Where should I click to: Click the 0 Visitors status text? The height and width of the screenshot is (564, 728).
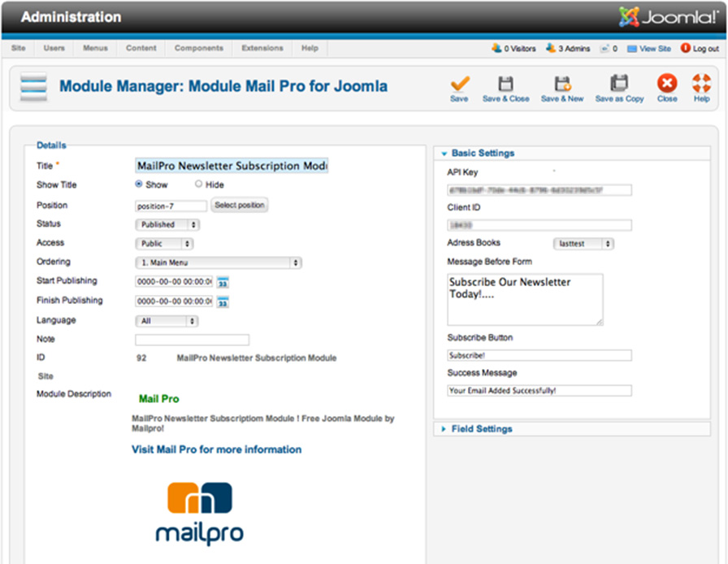click(x=520, y=48)
